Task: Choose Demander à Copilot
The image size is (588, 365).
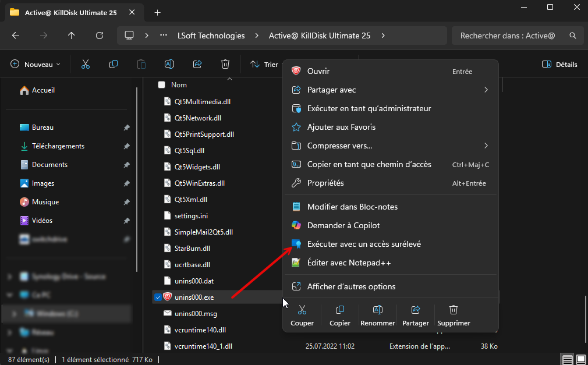Action: tap(391, 225)
